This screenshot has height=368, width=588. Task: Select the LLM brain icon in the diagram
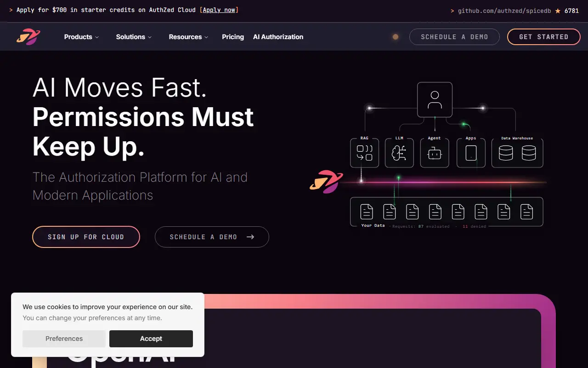(399, 153)
